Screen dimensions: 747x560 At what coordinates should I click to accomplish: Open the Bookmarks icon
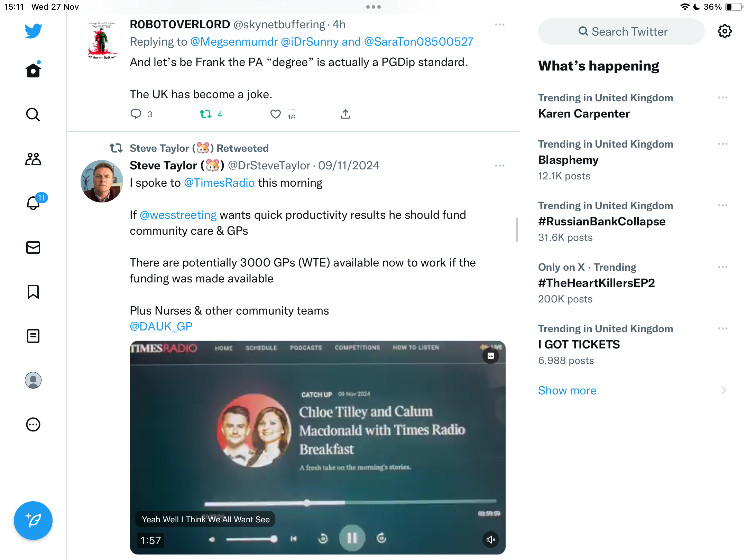33,292
